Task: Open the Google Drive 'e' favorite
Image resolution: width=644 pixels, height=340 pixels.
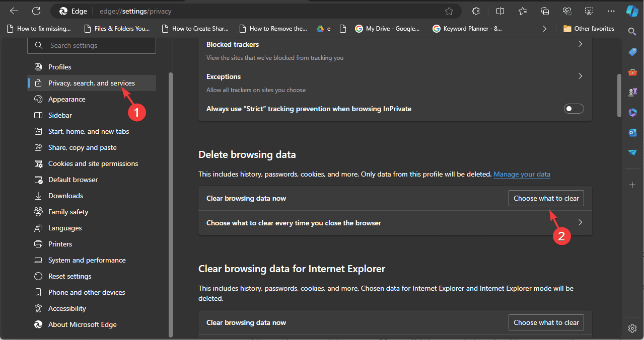Action: [x=323, y=29]
